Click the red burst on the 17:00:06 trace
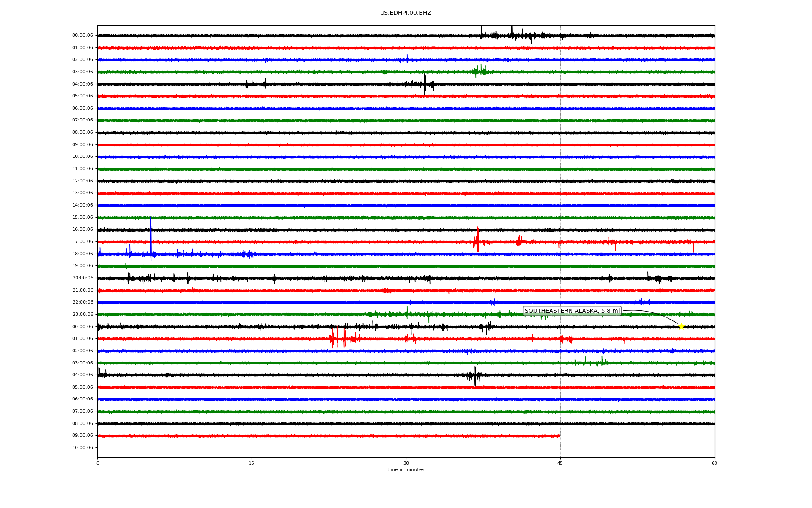 tap(477, 241)
